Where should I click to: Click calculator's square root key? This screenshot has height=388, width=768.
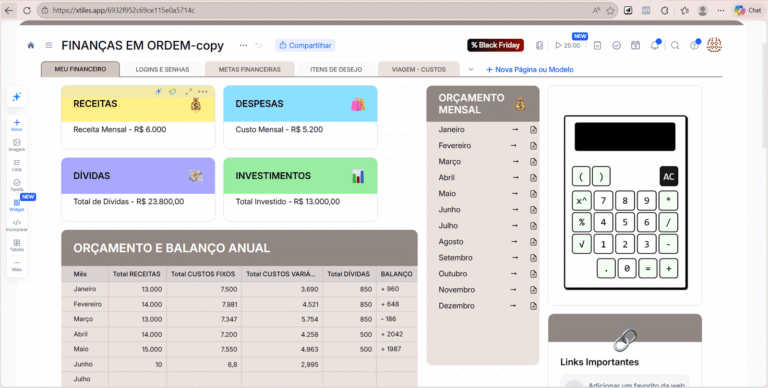(x=581, y=244)
